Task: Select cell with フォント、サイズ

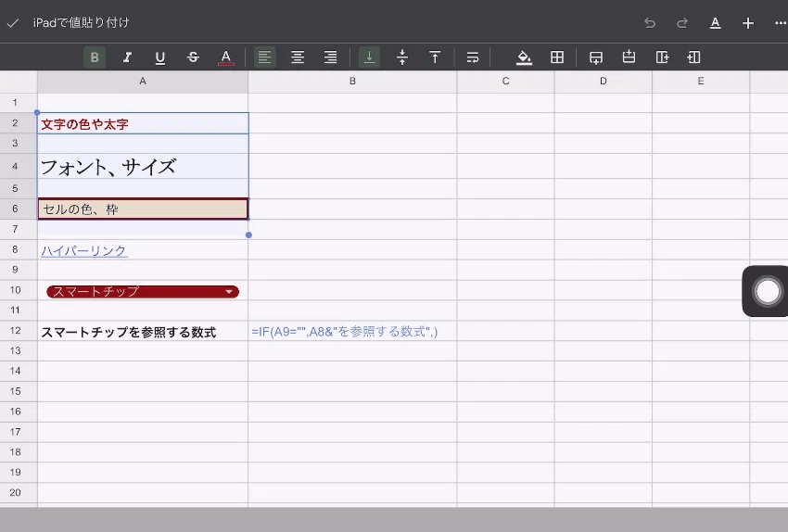Action: [143, 166]
